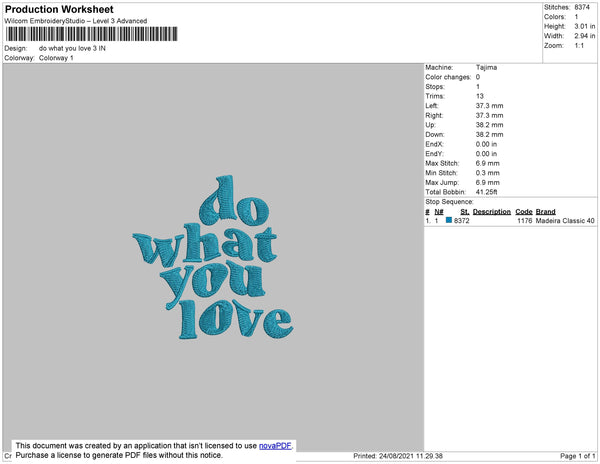600x464 pixels.
Task: Select thread code 1176
Action: [525, 221]
